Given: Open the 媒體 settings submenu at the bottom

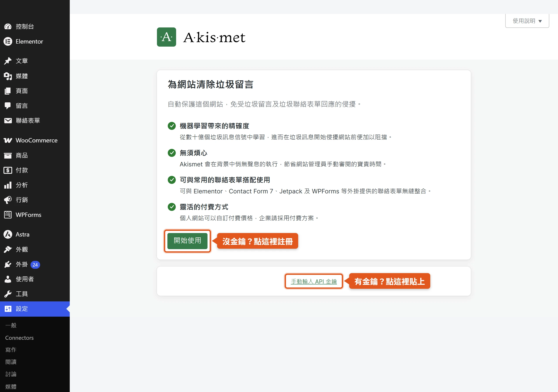Looking at the screenshot, I should [x=11, y=386].
